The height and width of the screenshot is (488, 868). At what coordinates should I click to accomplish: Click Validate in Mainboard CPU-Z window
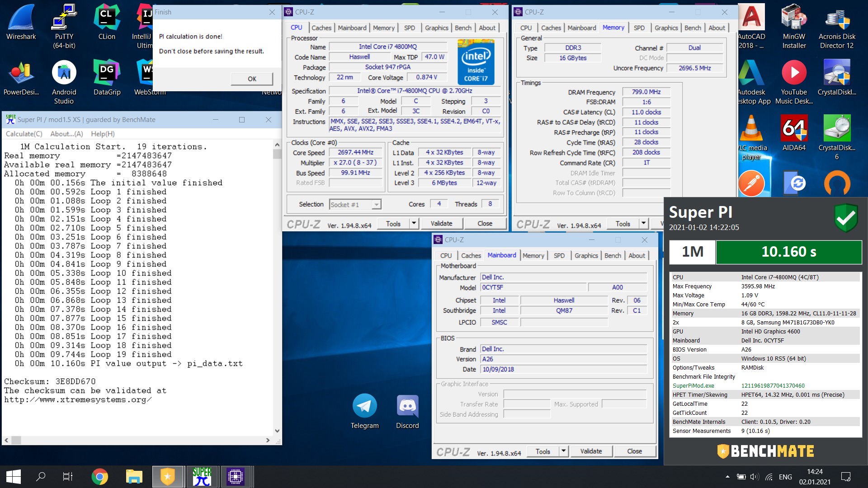(x=591, y=451)
